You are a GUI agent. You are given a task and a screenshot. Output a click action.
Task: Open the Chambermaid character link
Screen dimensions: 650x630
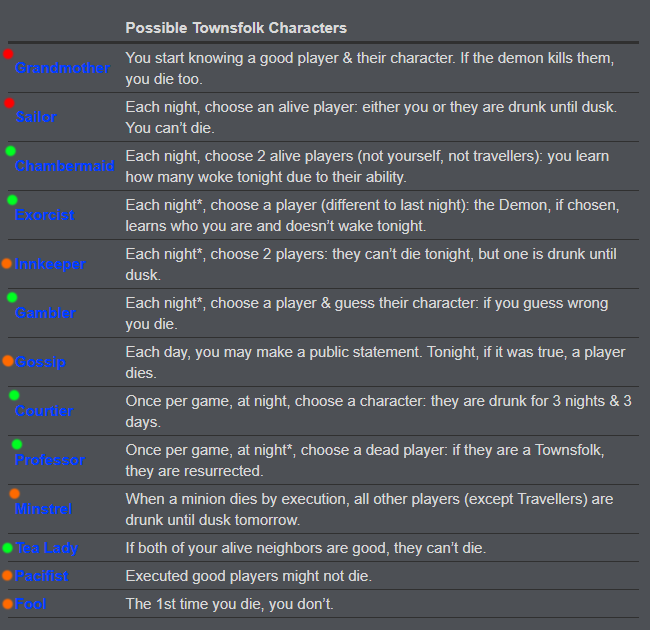(x=65, y=166)
